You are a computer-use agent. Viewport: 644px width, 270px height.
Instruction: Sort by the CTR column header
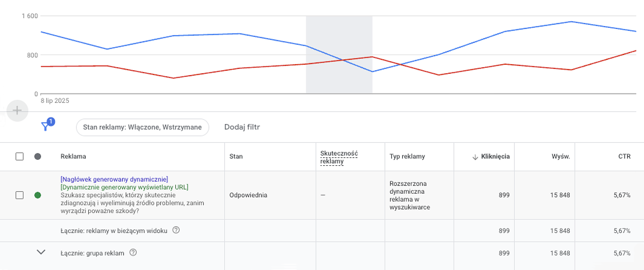coord(624,156)
